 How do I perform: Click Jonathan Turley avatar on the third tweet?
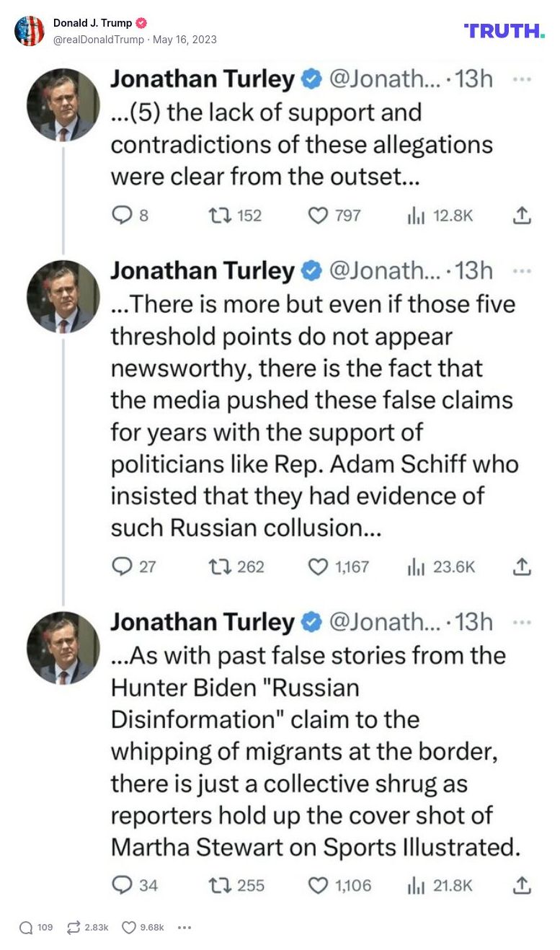click(x=63, y=647)
